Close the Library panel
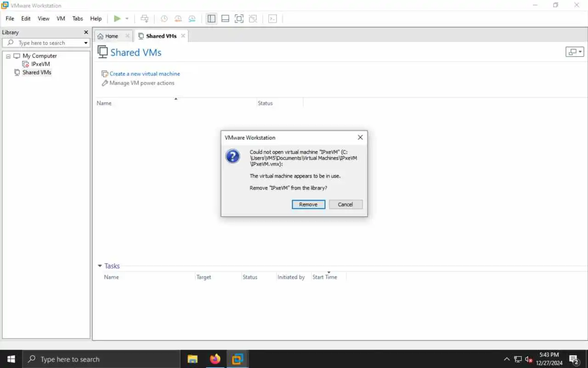 click(86, 32)
